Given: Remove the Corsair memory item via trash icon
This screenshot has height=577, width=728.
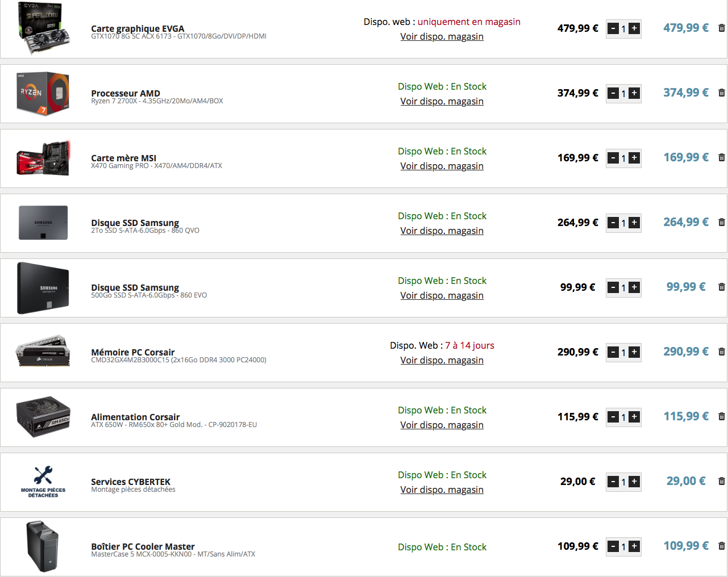Looking at the screenshot, I should [722, 352].
